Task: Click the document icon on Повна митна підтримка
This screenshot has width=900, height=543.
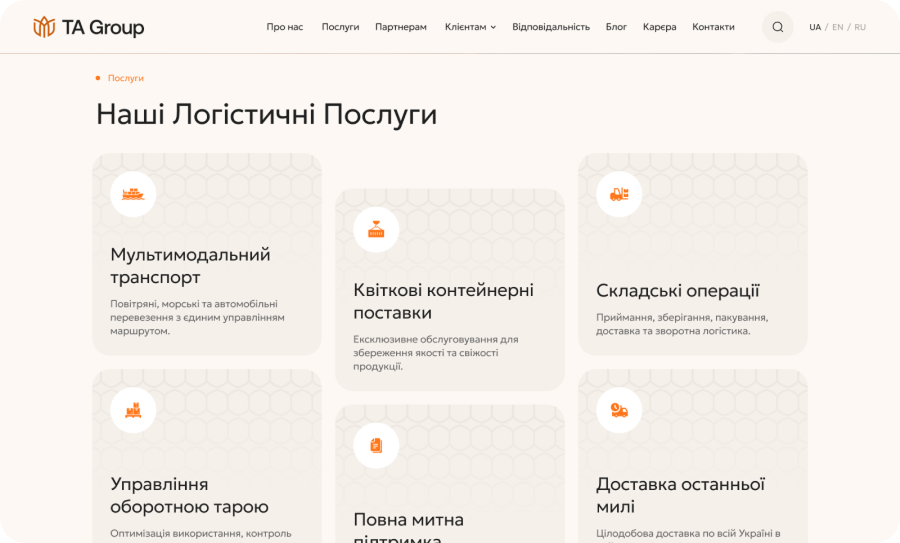Action: (376, 445)
